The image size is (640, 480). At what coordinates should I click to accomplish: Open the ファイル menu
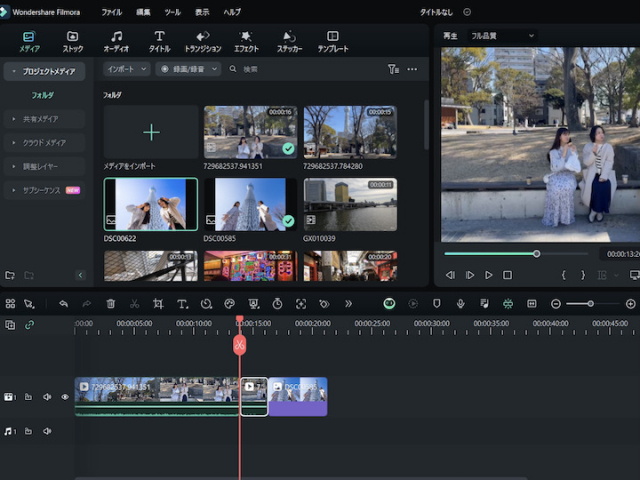[111, 12]
